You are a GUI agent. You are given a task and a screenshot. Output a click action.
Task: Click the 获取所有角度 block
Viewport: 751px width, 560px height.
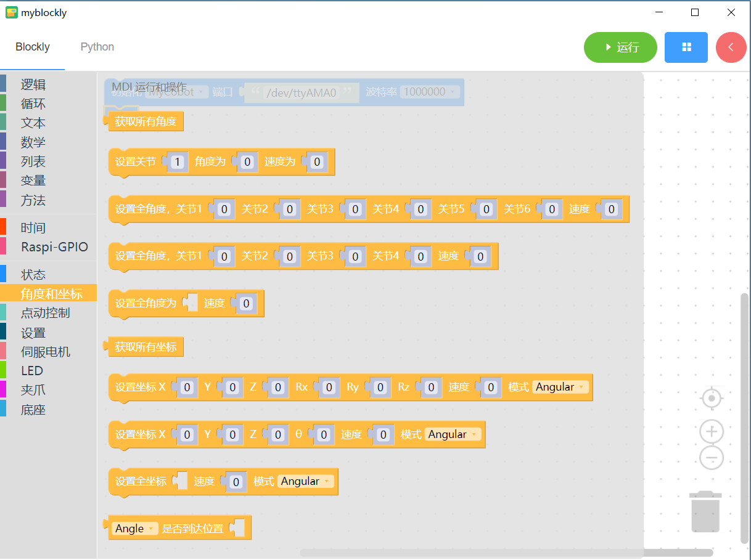(x=145, y=121)
